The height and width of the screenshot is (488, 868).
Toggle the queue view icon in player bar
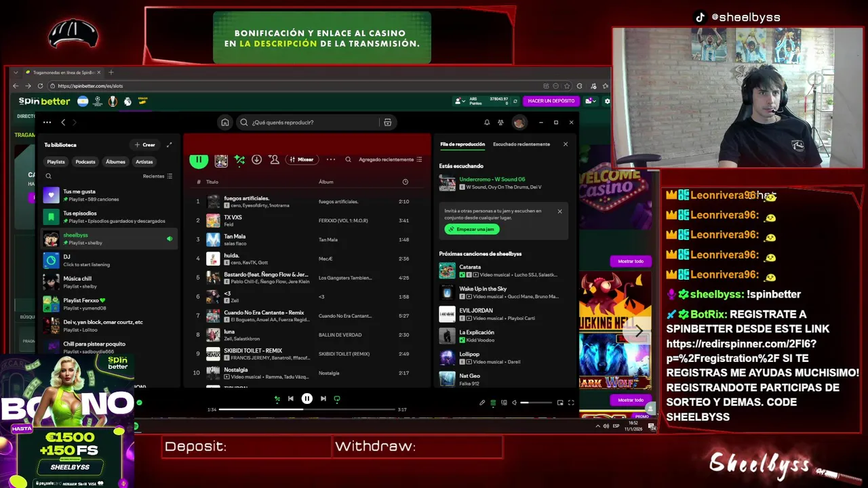(x=493, y=403)
